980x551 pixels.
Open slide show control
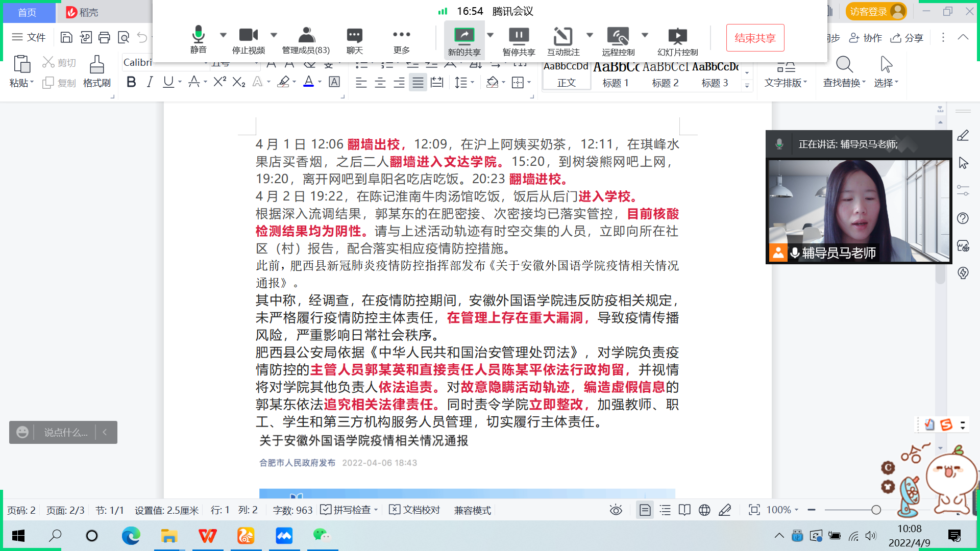click(x=677, y=41)
